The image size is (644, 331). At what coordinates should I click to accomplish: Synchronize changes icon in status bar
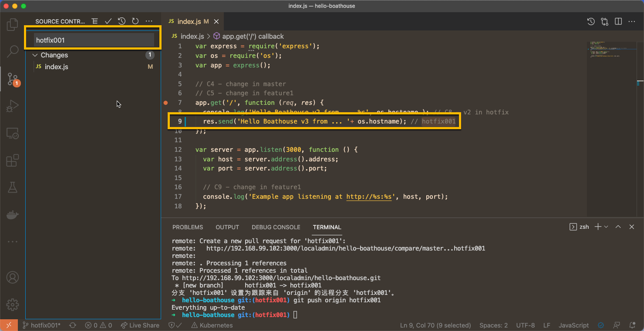pos(73,325)
